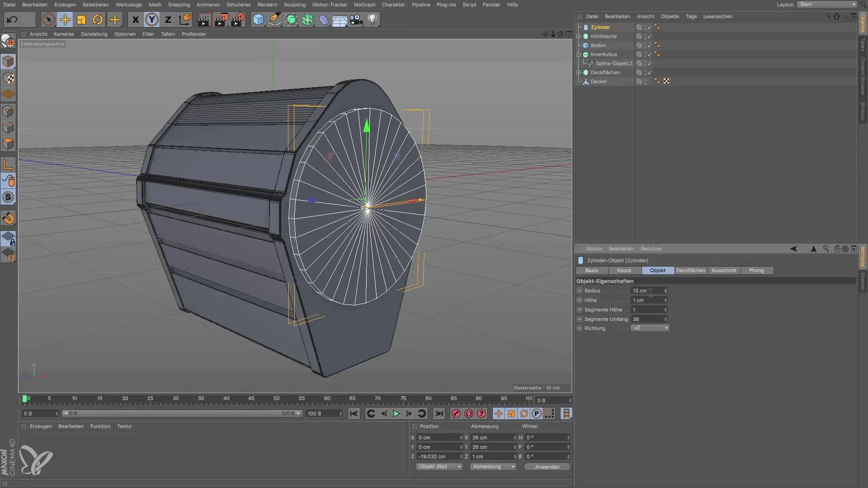The width and height of the screenshot is (868, 488).
Task: Add a camera object
Action: pyautogui.click(x=356, y=19)
